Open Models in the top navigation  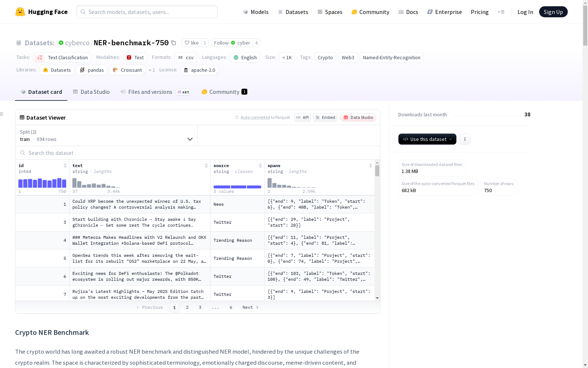(256, 12)
